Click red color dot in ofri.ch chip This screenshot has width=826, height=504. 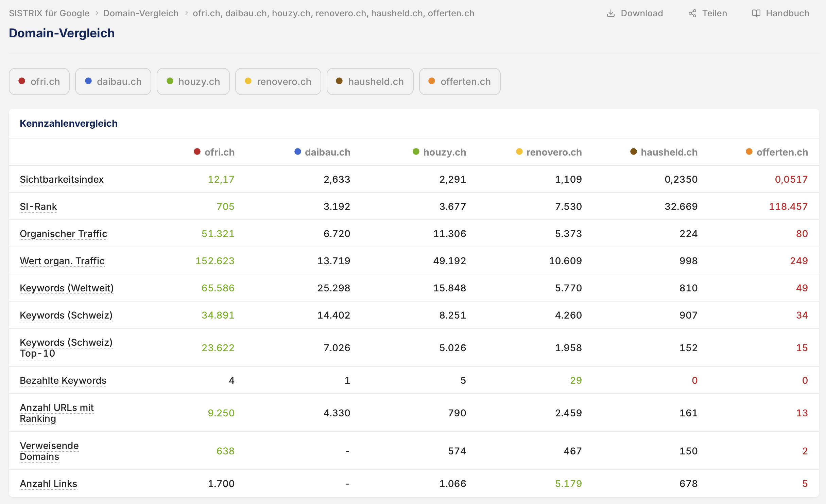tap(22, 81)
